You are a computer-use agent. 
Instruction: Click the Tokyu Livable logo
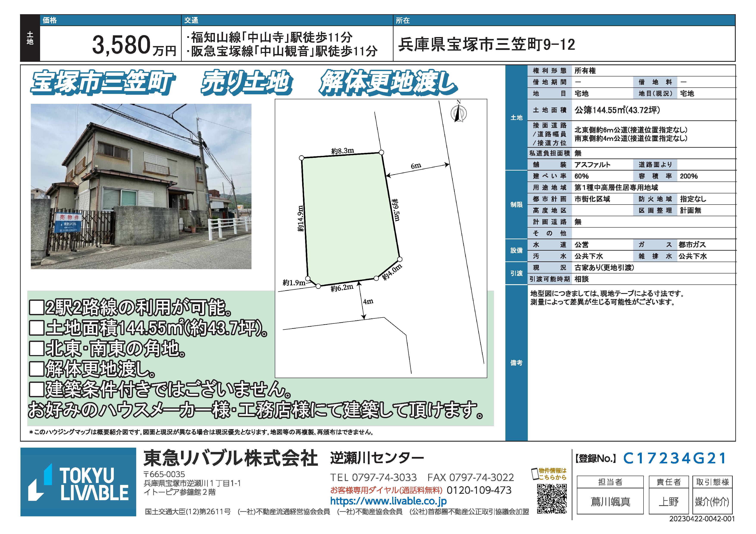tap(78, 482)
